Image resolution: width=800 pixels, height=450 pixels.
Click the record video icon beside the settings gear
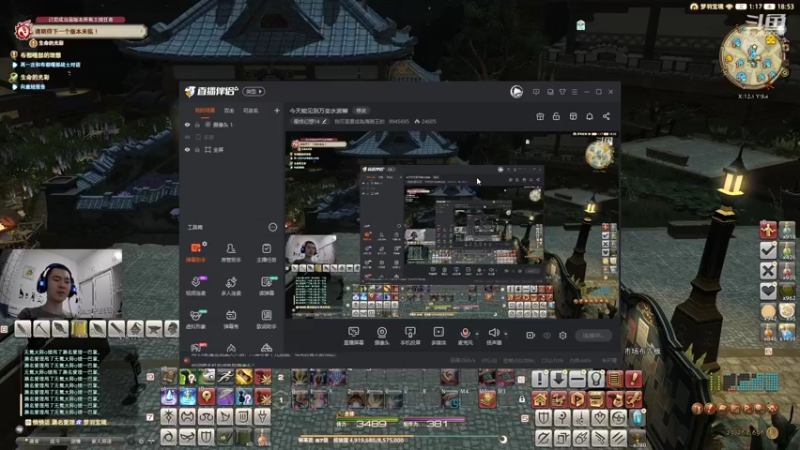click(531, 335)
